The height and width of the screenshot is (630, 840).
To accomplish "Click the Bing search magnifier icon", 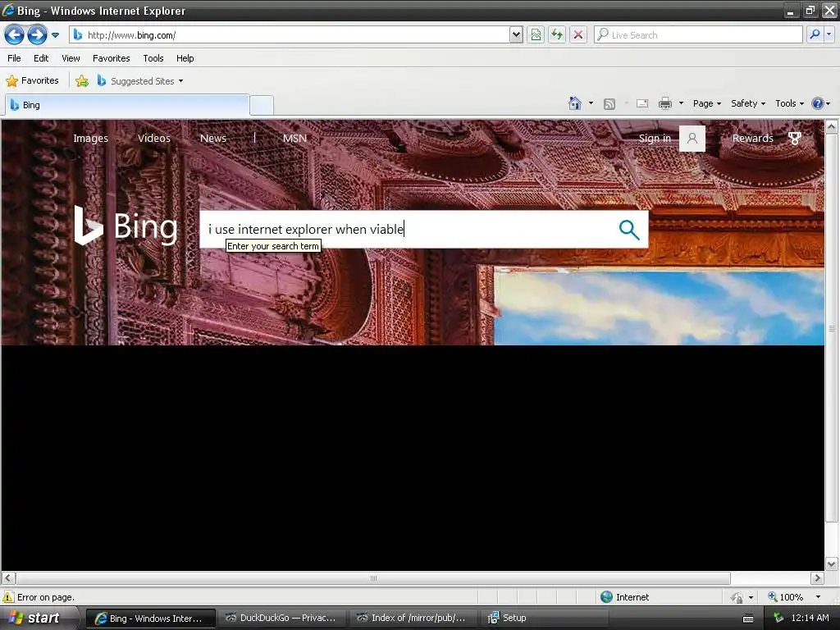I will [629, 230].
